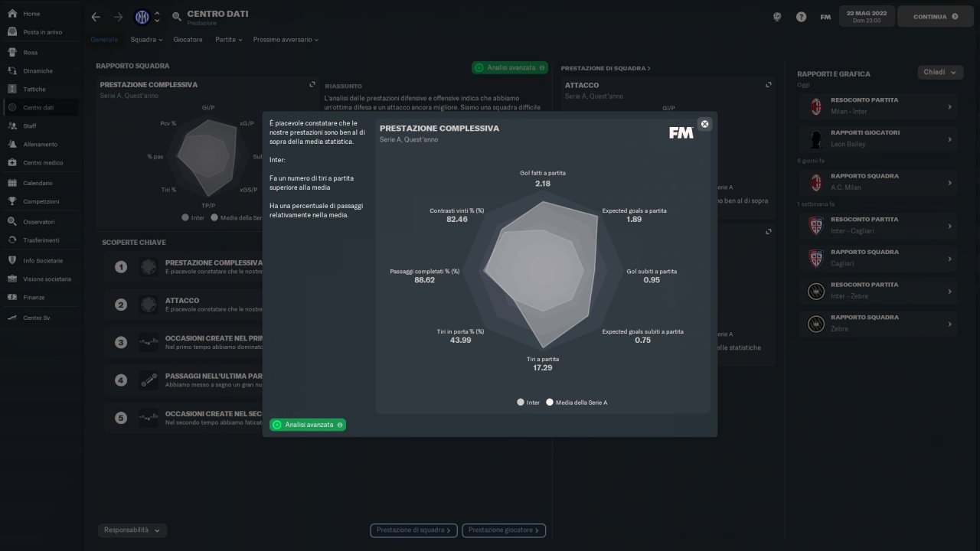
Task: Open the Prestazione di squadra header link
Action: (x=606, y=68)
